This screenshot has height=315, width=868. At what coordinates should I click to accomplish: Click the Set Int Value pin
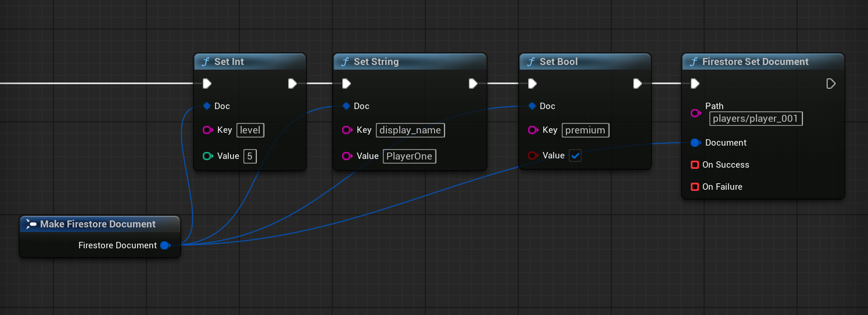pos(207,156)
